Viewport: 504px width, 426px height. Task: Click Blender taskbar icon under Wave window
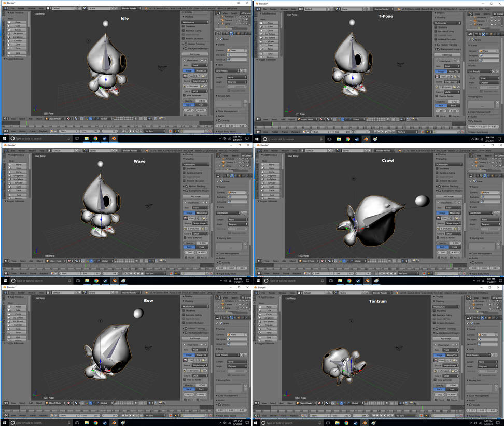[x=114, y=281]
